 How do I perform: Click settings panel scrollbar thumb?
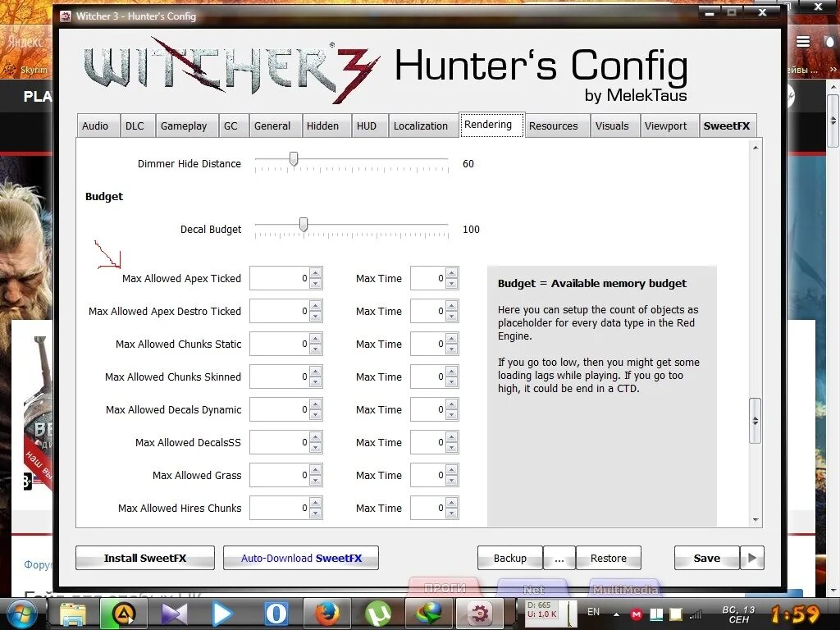tap(755, 421)
